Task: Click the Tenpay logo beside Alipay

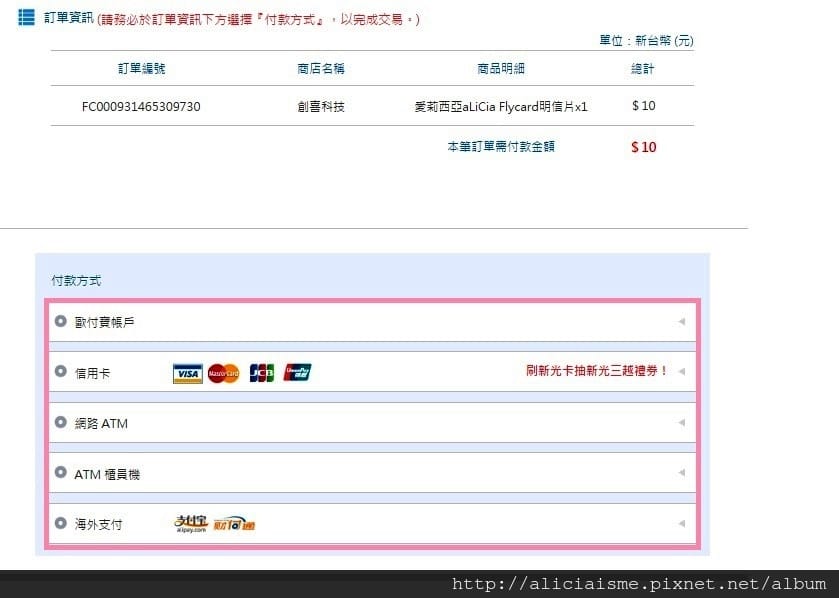Action: click(234, 524)
